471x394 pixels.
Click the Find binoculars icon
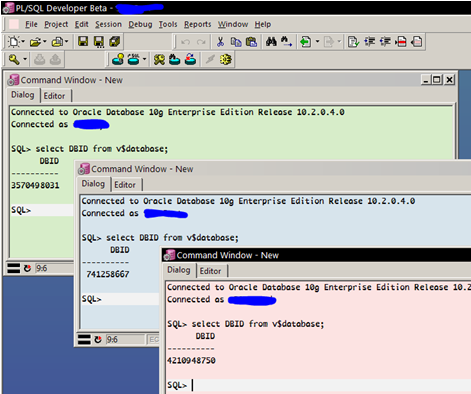point(271,42)
